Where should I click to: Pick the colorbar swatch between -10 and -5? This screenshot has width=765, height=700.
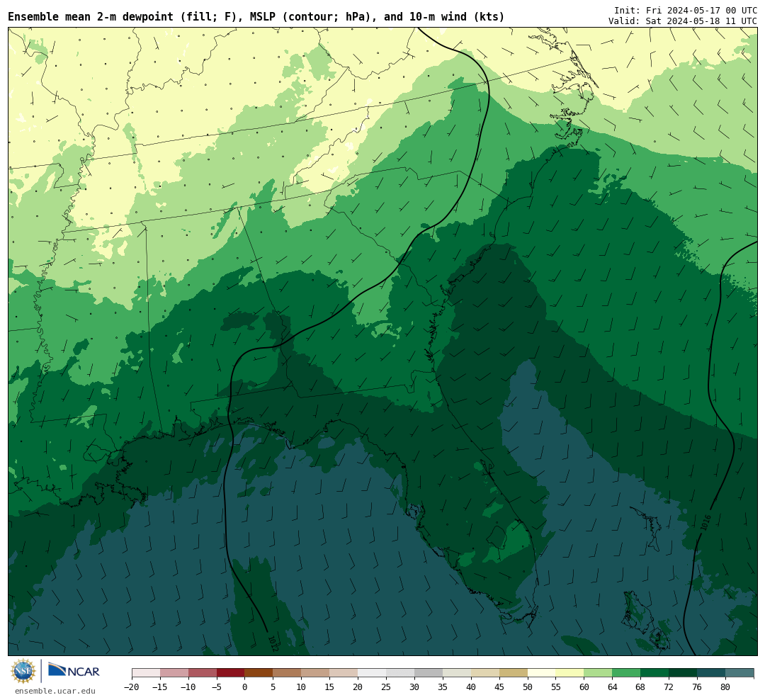click(x=203, y=673)
